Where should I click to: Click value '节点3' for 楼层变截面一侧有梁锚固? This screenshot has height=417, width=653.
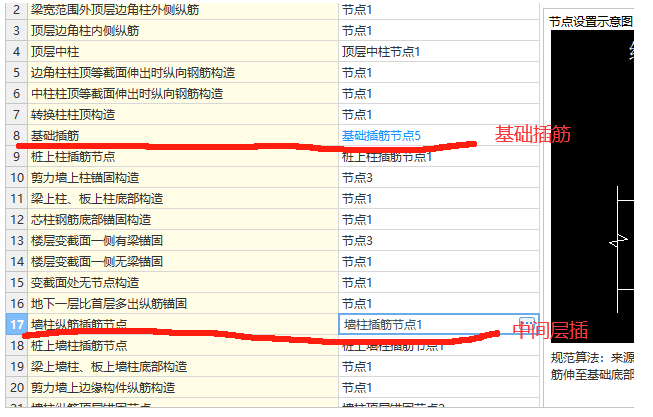coord(357,240)
